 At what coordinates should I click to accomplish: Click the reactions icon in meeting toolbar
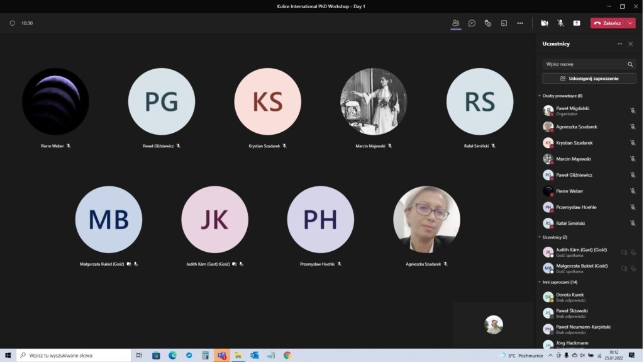pos(487,23)
